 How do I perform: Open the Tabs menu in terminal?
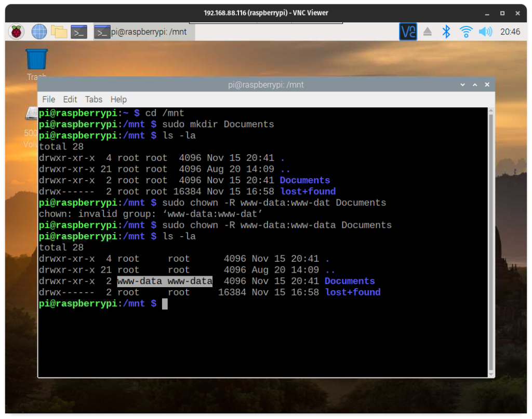pyautogui.click(x=94, y=99)
